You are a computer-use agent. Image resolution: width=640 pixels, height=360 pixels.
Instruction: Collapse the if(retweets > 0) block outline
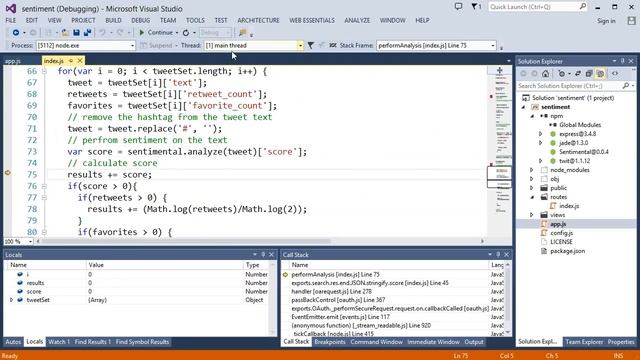44,198
